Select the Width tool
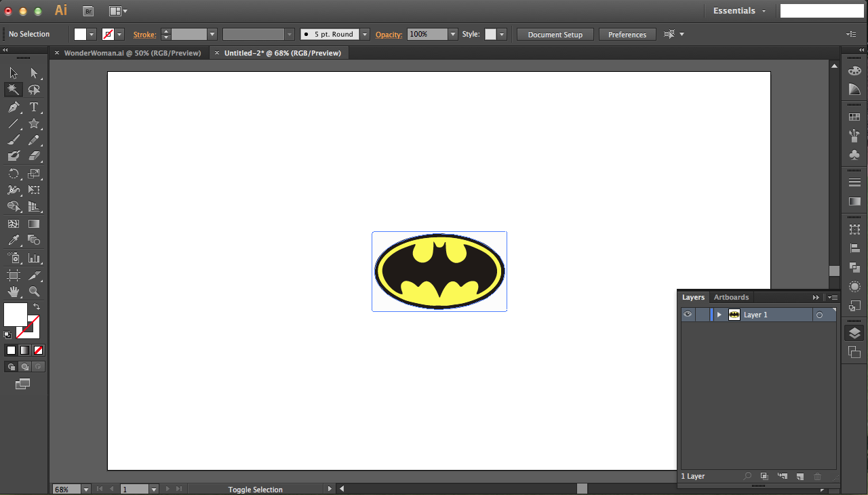This screenshot has height=495, width=868. coord(14,191)
